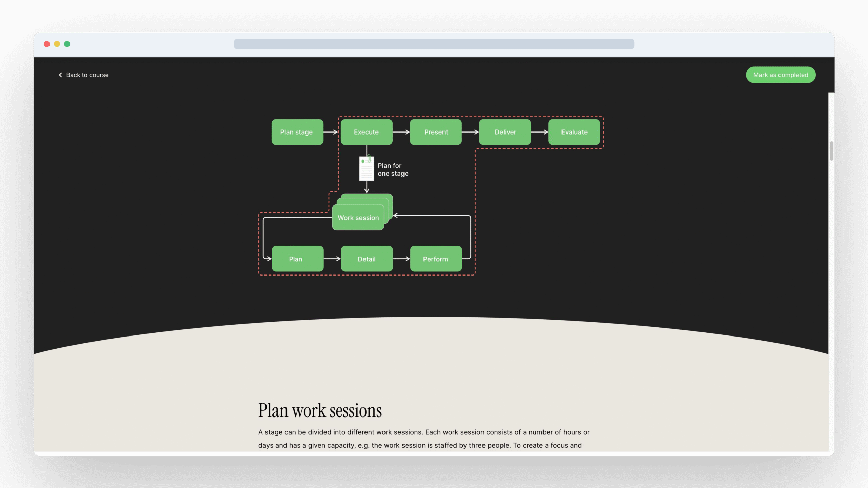This screenshot has width=868, height=488.
Task: Click the Perform box
Action: click(436, 259)
